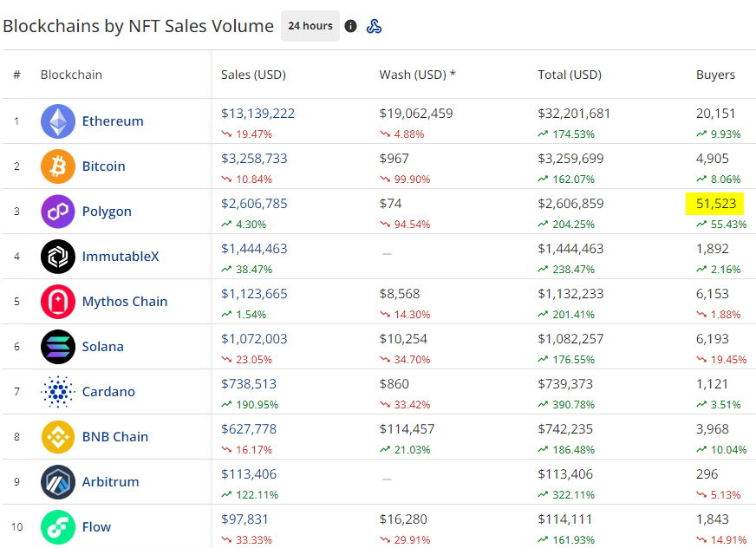This screenshot has height=548, width=756.
Task: Select Mythos Chain buyers count 6,153
Action: pyautogui.click(x=712, y=294)
